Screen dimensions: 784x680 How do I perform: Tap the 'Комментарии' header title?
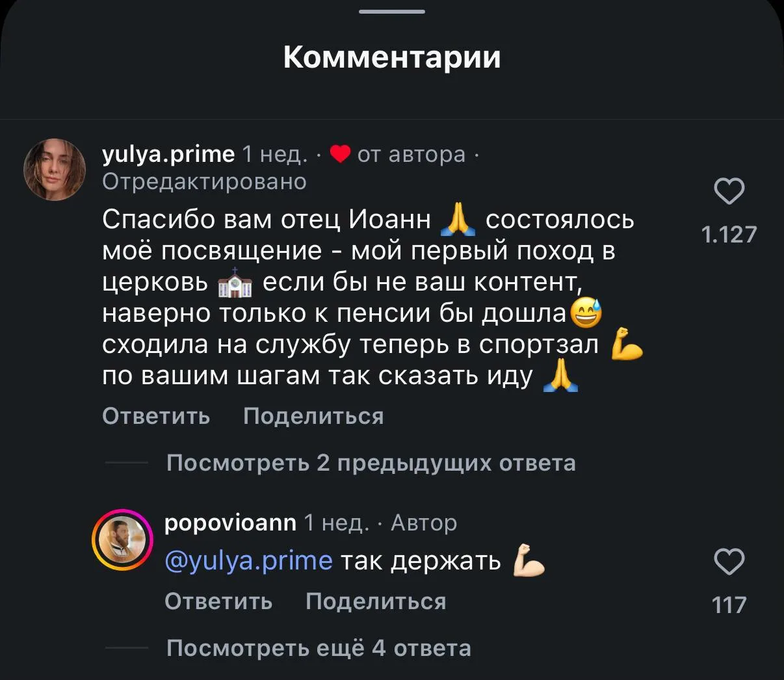coord(392,57)
